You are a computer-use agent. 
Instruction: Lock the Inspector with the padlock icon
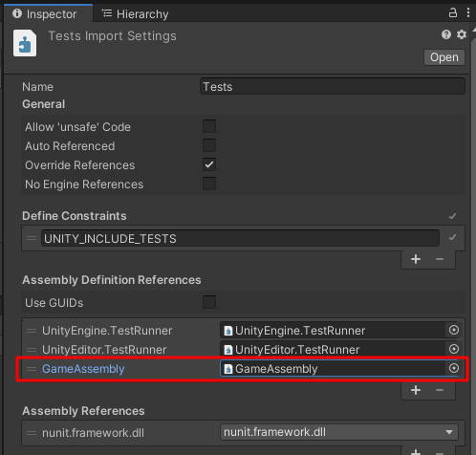coord(453,12)
